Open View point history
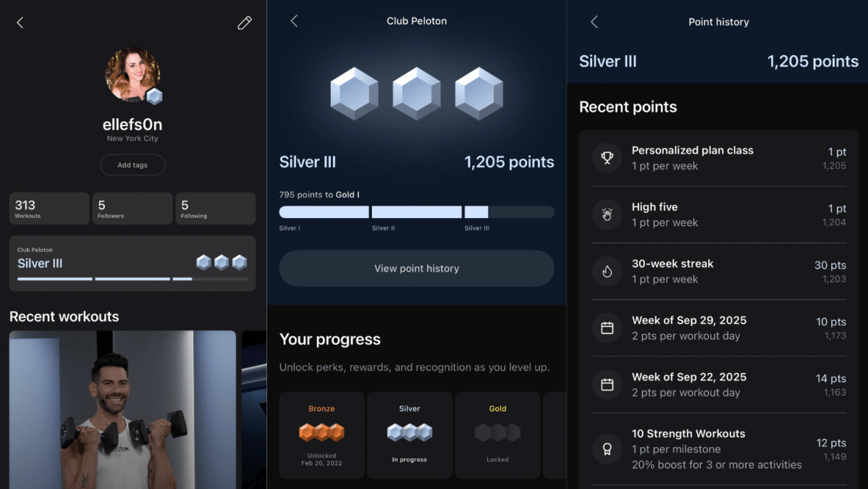This screenshot has height=489, width=868. click(x=416, y=268)
